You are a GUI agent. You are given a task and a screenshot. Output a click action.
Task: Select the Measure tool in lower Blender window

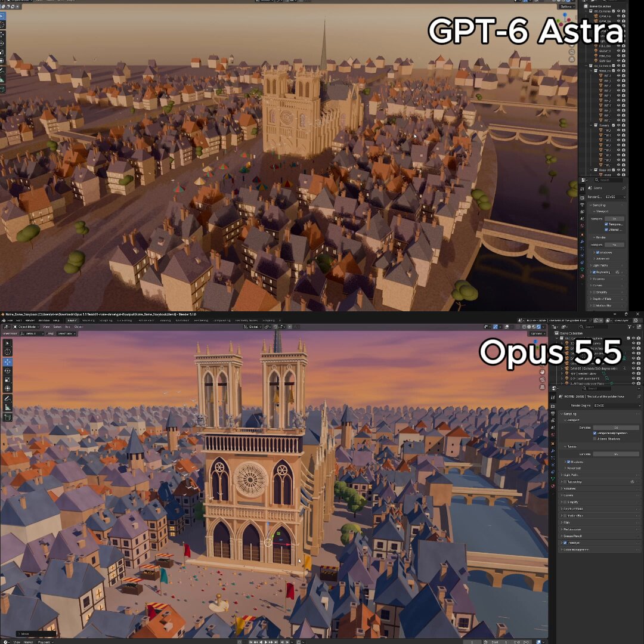click(x=8, y=407)
